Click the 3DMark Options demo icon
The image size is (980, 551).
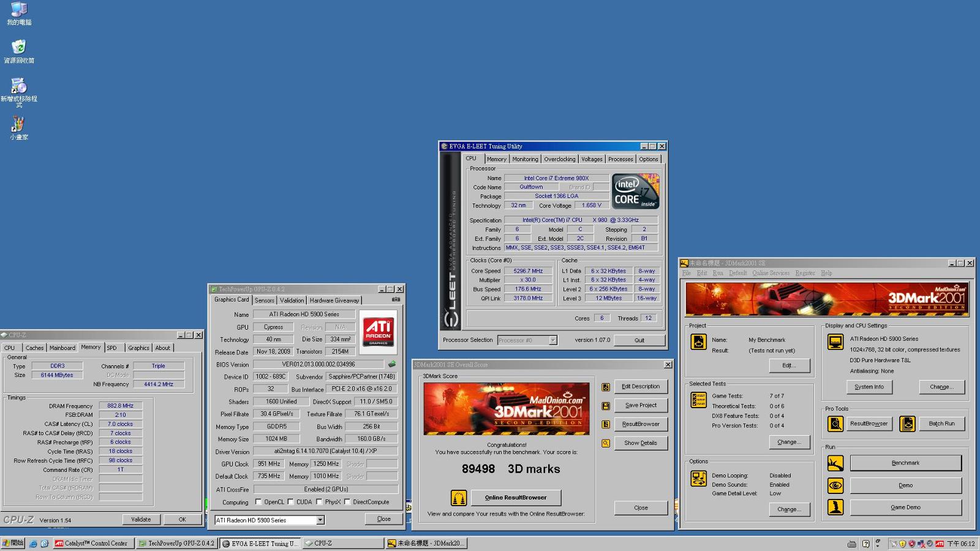pos(699,478)
